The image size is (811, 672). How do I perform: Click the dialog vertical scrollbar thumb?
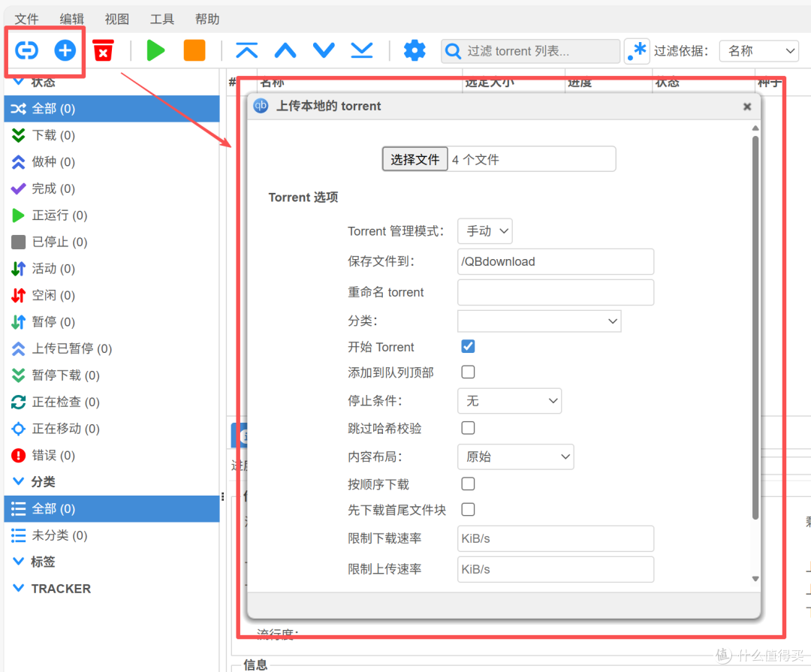755,327
